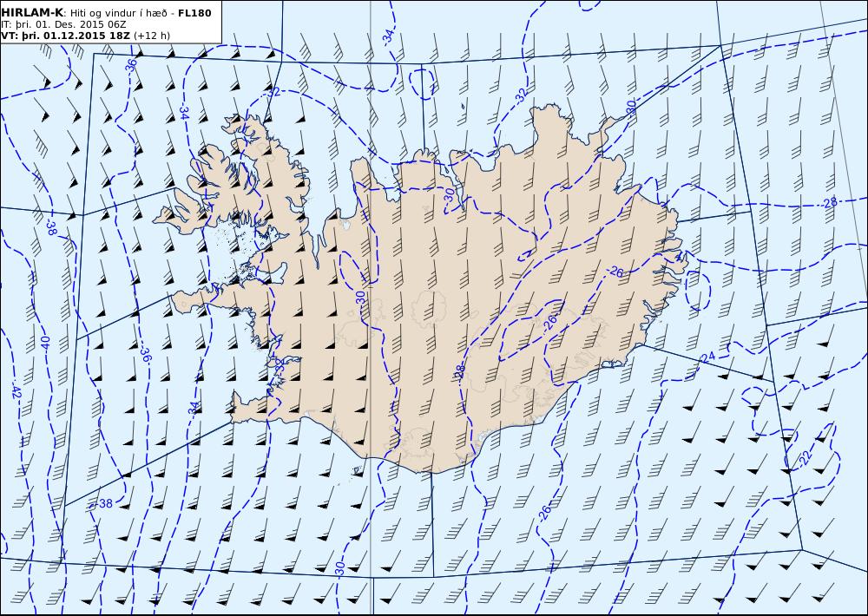This screenshot has width=868, height=616.
Task: Click the "IT: þri. 01. Des. 2015 06Z" line
Action: 63,25
